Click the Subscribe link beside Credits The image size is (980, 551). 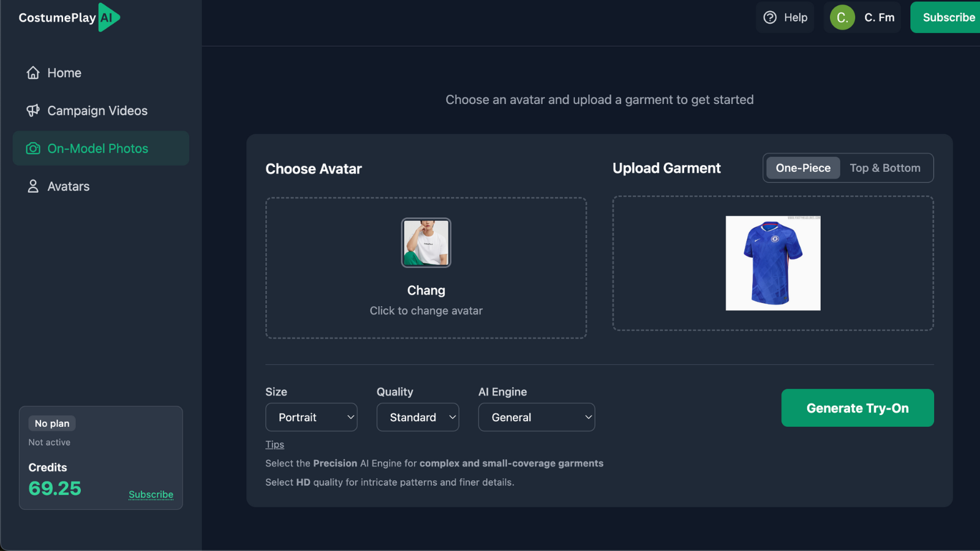pos(151,495)
